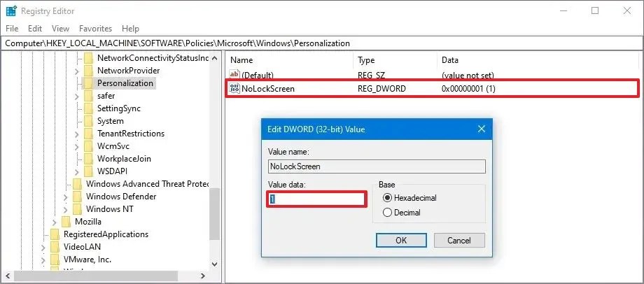Click the Mozilla folder icon

click(66, 222)
